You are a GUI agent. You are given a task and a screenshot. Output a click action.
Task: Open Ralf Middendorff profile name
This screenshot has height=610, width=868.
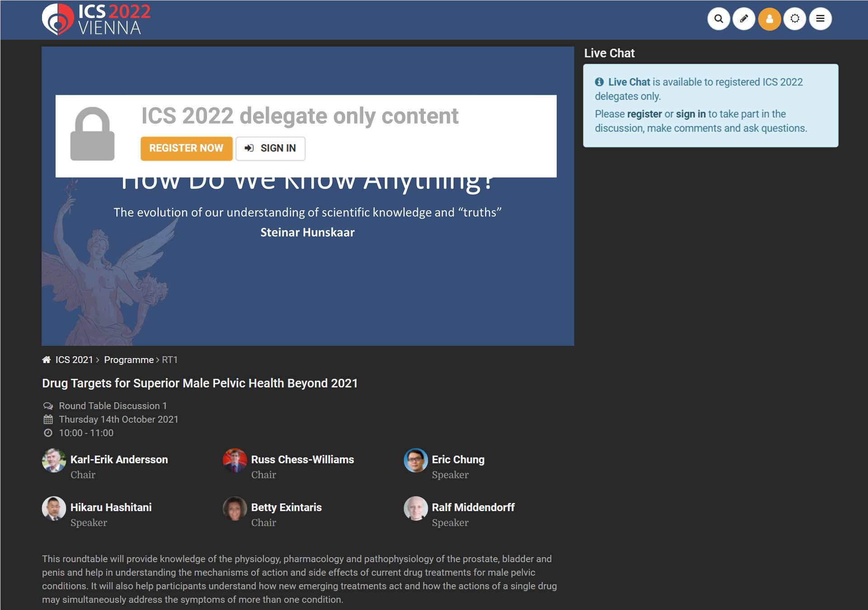473,508
